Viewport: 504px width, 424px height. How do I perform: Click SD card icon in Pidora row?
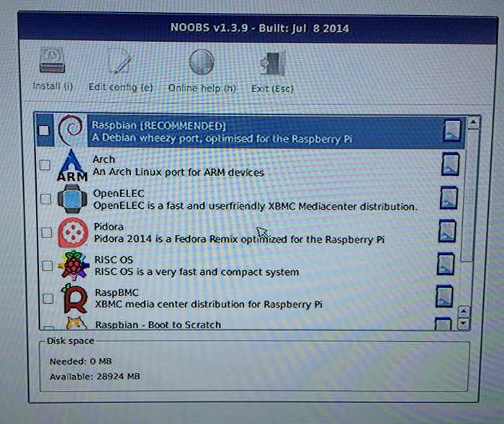click(447, 231)
